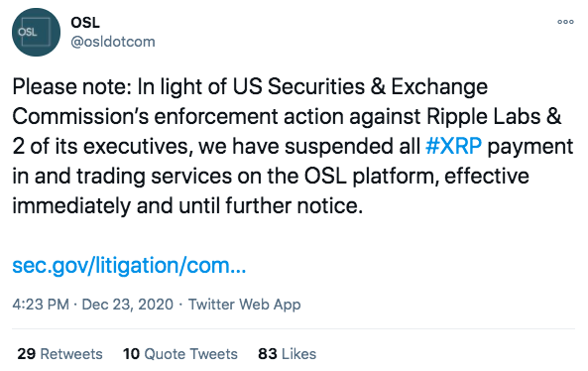Open the Twitter Web App source label
This screenshot has width=588, height=371.
245,305
